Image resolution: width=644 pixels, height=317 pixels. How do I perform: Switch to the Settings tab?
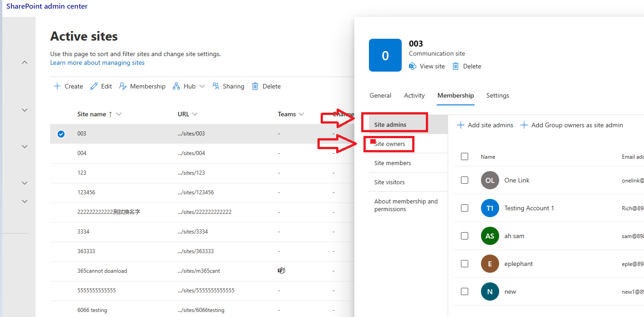tap(497, 95)
